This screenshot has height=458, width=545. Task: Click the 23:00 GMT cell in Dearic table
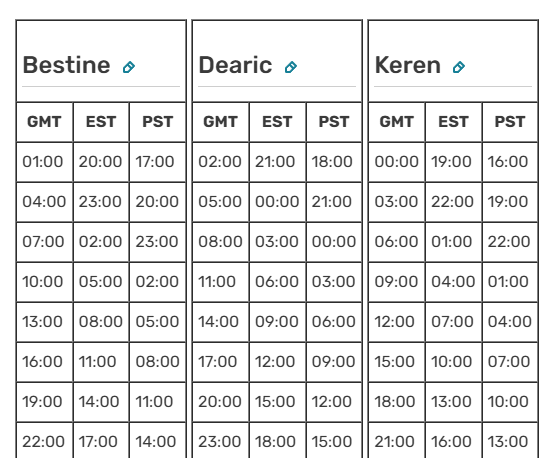(x=220, y=441)
